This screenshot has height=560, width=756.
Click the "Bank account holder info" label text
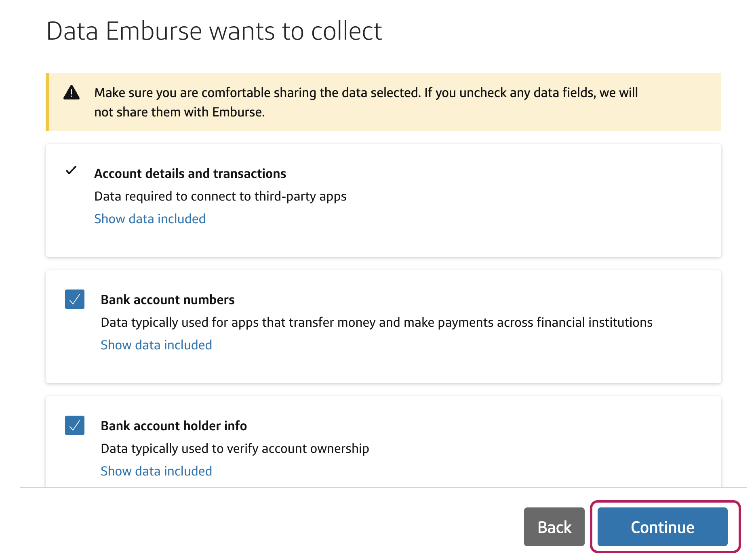pyautogui.click(x=174, y=426)
